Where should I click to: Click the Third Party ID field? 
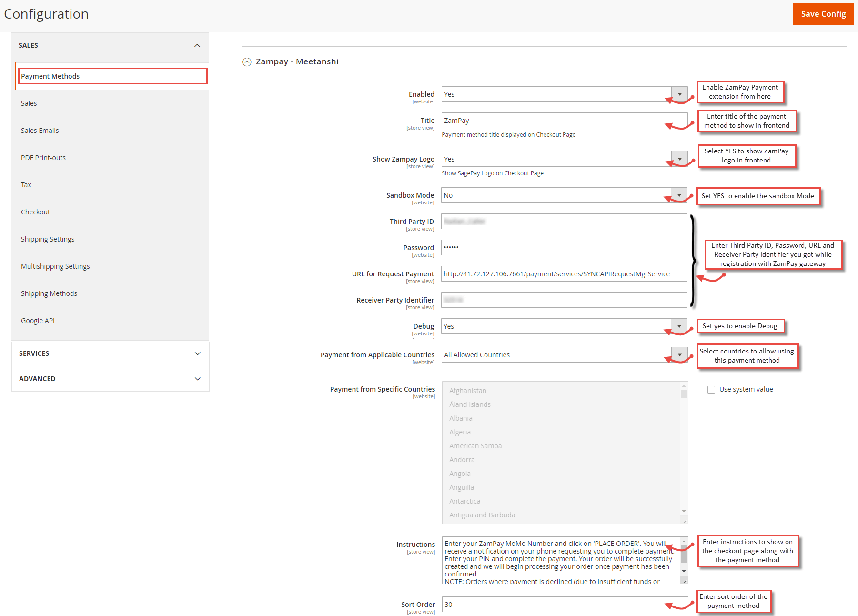(x=564, y=222)
